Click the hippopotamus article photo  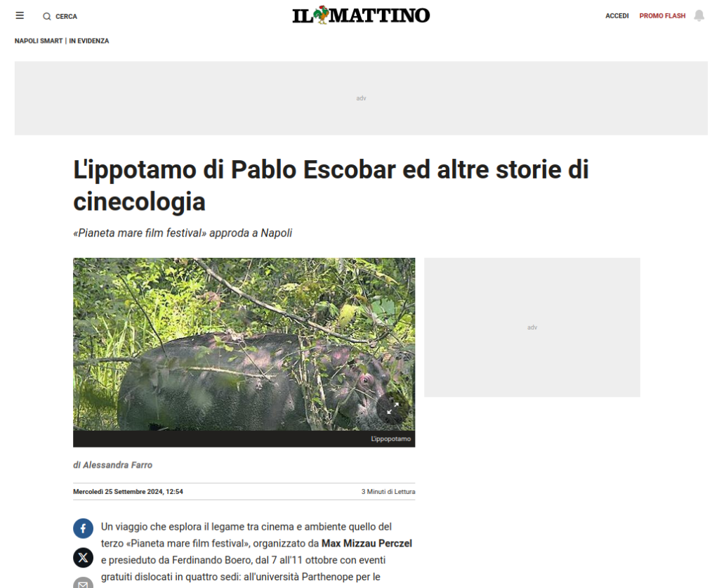[244, 344]
